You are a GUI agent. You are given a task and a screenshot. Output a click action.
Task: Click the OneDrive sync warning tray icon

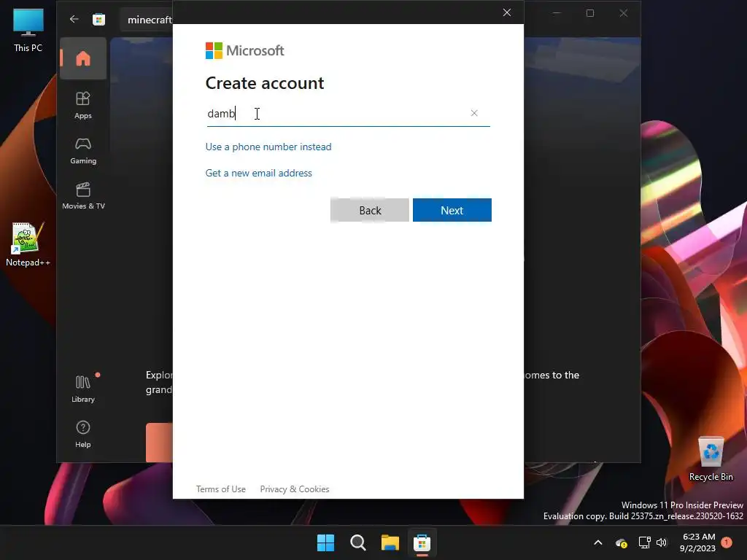622,542
